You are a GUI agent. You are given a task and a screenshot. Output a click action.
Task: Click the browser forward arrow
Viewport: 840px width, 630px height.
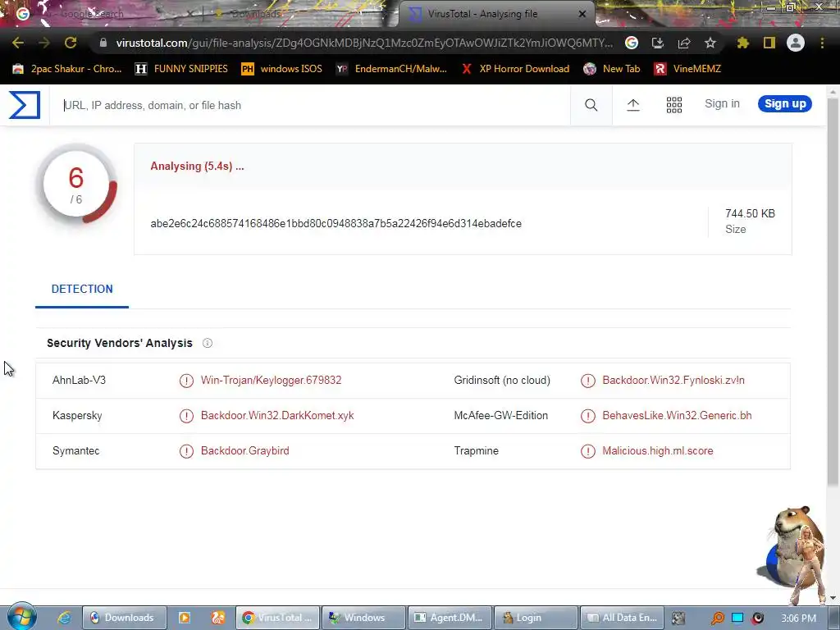tap(44, 43)
